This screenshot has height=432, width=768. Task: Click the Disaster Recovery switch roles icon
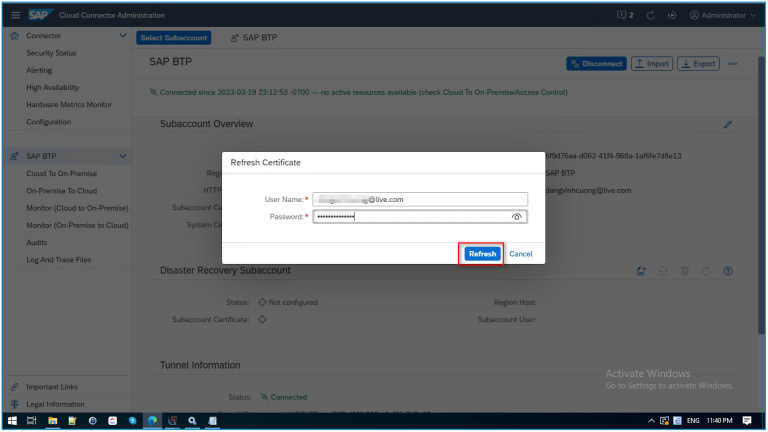[x=663, y=271]
